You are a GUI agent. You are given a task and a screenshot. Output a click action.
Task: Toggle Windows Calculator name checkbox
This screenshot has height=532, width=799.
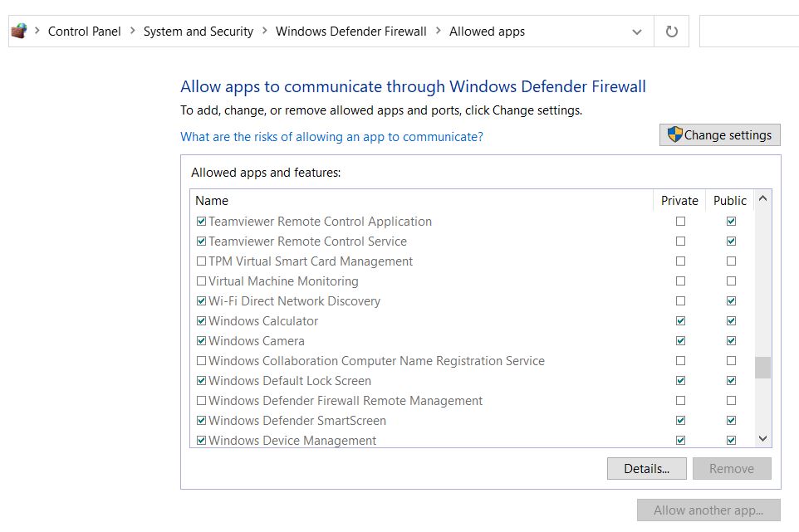[201, 320]
